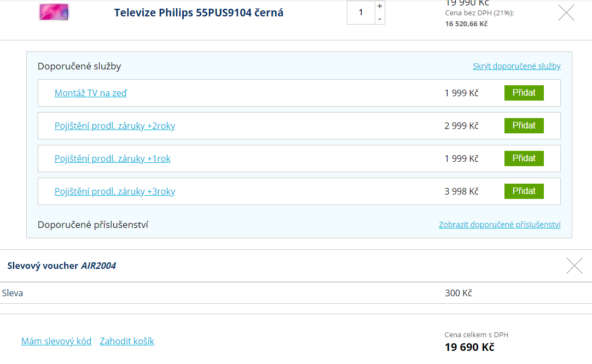Increase TV quantity with plus button

click(380, 6)
